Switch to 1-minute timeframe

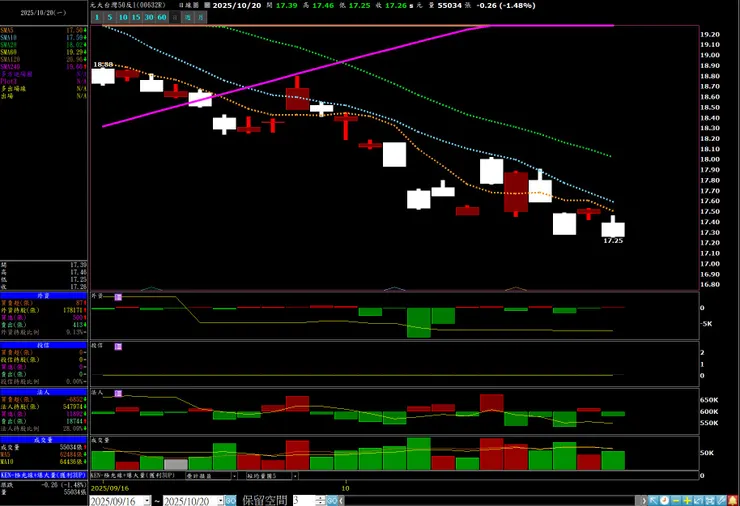(x=97, y=17)
